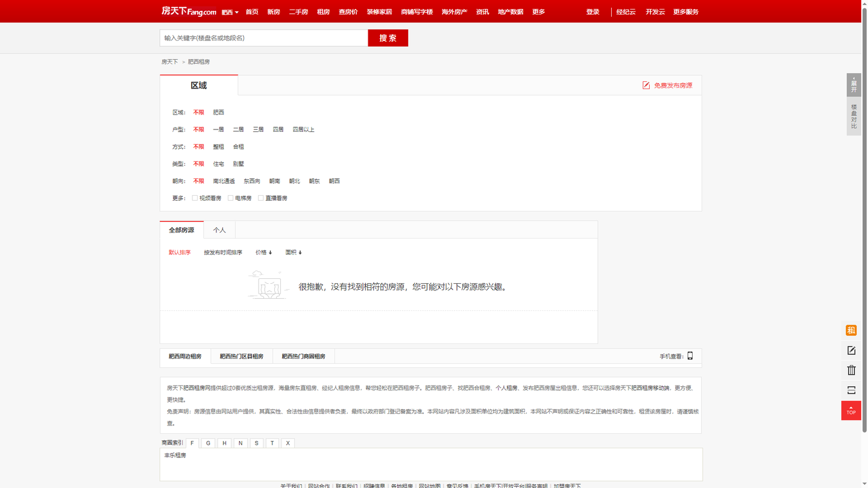The image size is (868, 488).
Task: Select 不限 in the 户型 row
Action: coord(198,130)
